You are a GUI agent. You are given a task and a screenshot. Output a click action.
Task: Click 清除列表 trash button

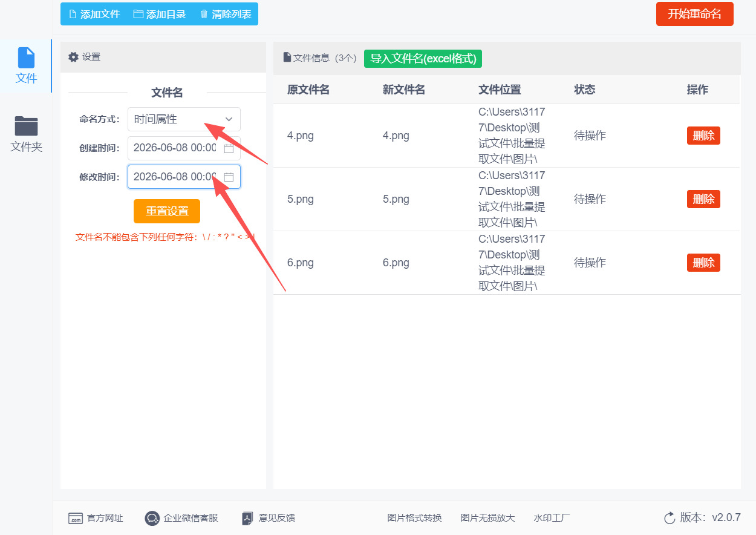point(226,14)
